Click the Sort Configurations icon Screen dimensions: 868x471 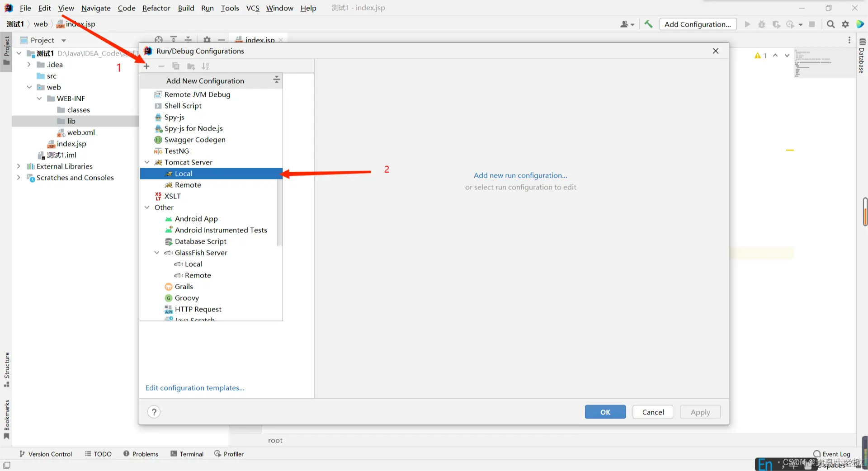[x=206, y=66]
